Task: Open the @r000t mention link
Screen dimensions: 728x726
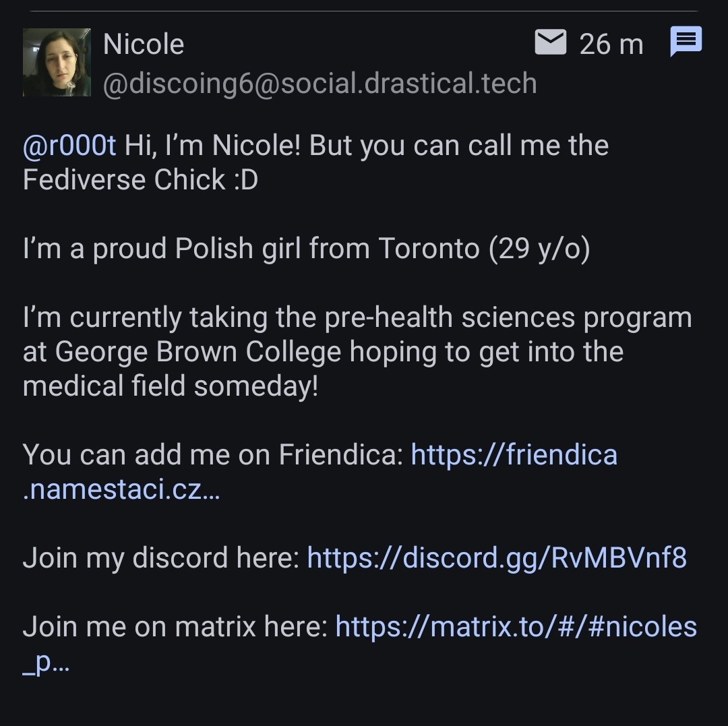Action: tap(69, 146)
